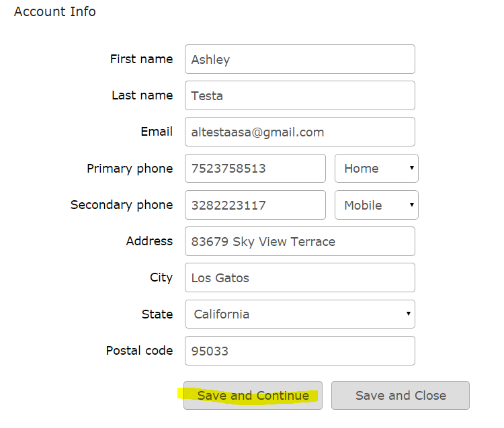The height and width of the screenshot is (428, 504).
Task: Click the First name label
Action: coord(141,59)
